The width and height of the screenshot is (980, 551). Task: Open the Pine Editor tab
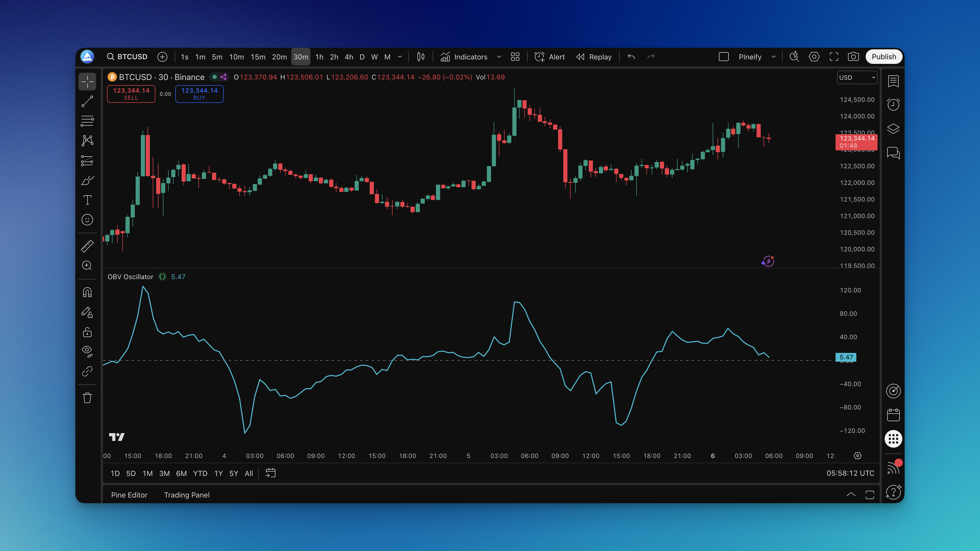click(x=129, y=495)
